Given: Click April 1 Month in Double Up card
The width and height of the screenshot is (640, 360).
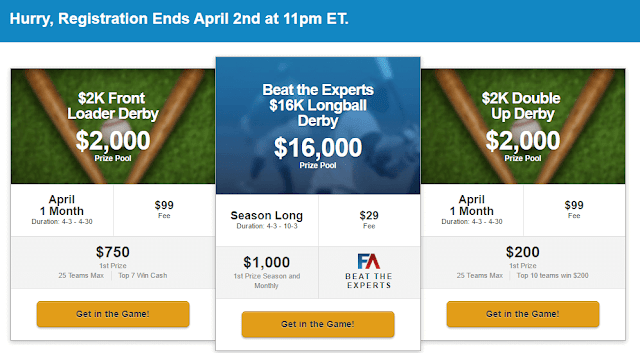Looking at the screenshot, I should coord(472,205).
